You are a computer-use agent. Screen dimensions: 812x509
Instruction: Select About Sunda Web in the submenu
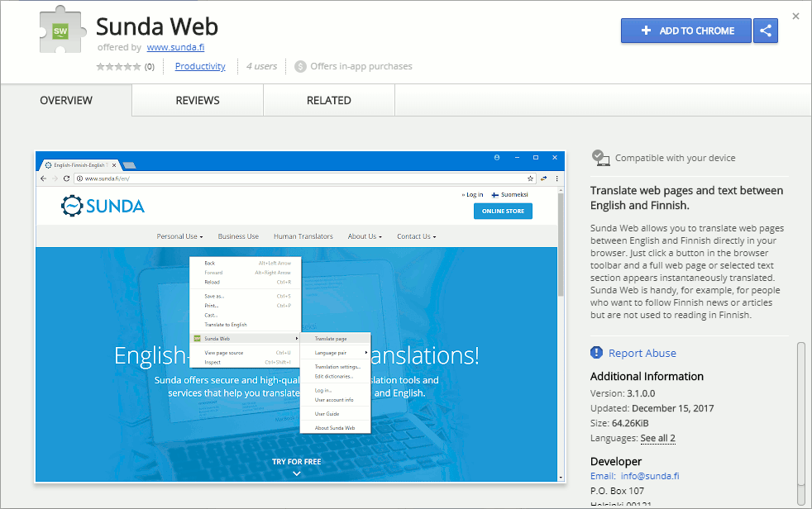click(335, 428)
